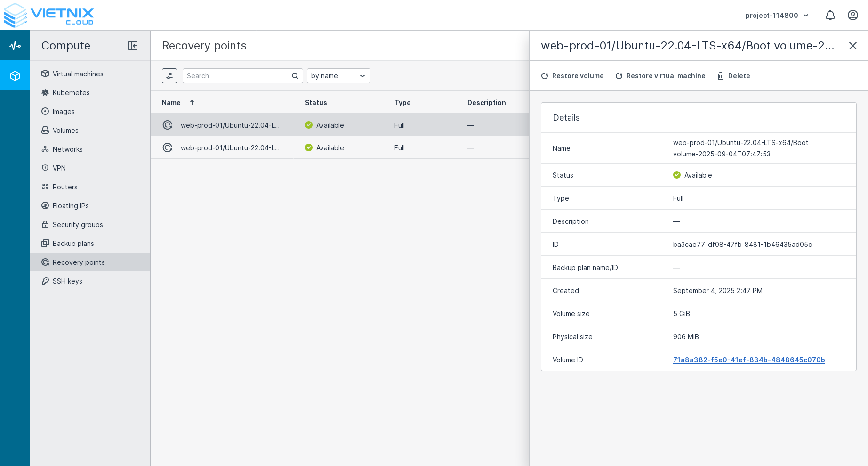Image resolution: width=868 pixels, height=466 pixels.
Task: Select Floating IPs in the sidebar
Action: click(71, 206)
